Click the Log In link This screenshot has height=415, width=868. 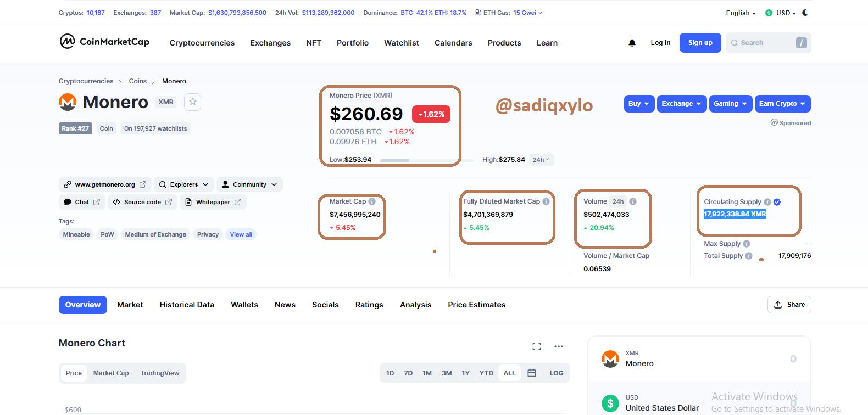660,43
